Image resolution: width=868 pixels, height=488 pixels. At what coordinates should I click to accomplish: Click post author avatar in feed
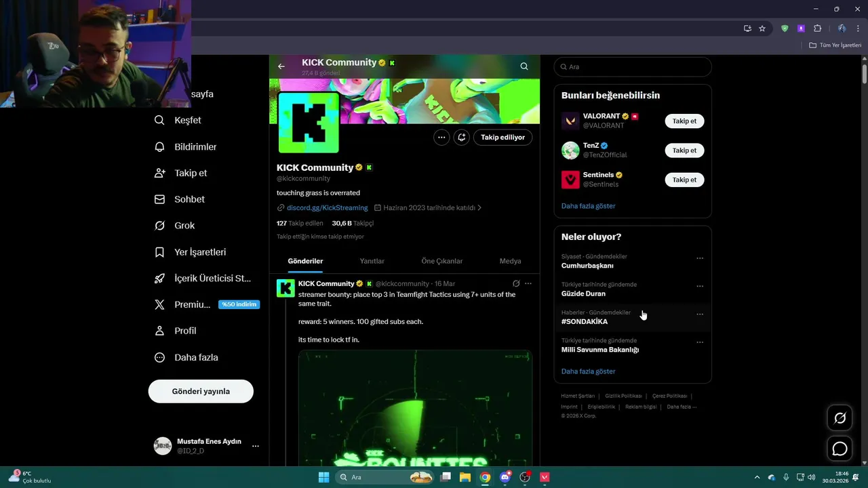pos(285,288)
